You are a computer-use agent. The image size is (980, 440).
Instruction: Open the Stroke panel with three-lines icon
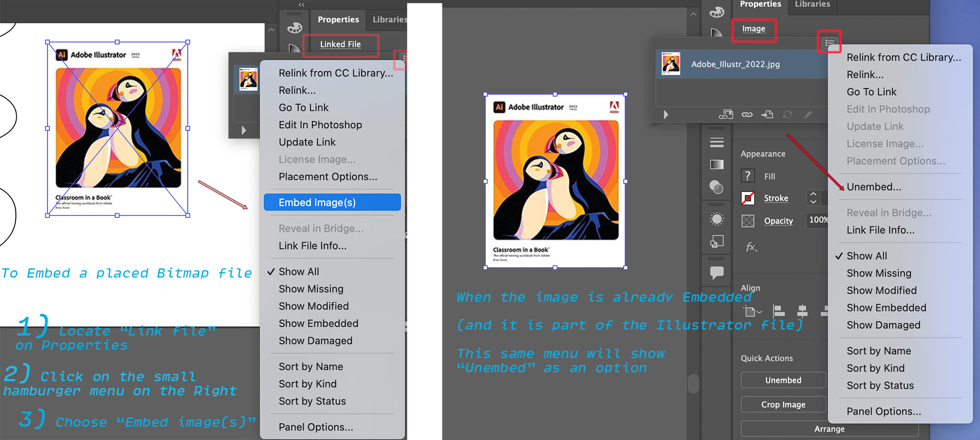pos(717,143)
